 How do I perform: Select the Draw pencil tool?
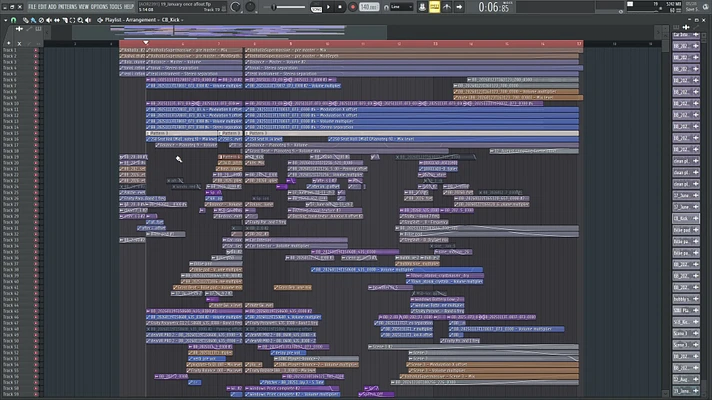coord(25,20)
